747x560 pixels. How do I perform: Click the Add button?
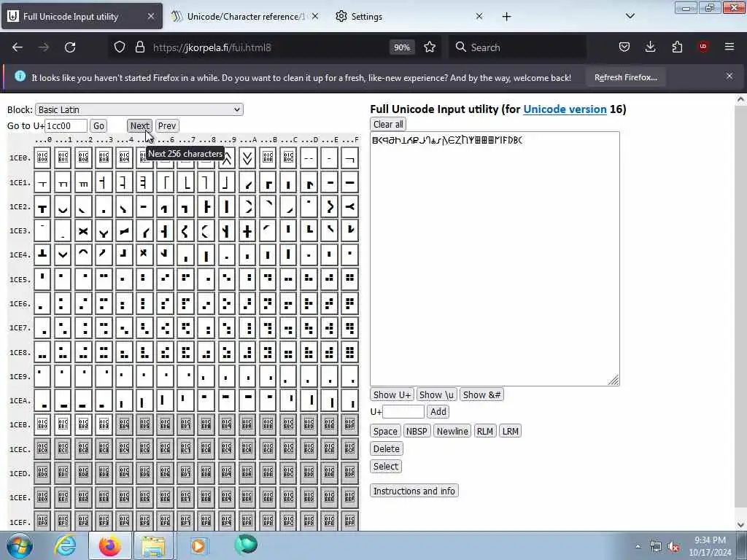tap(438, 412)
